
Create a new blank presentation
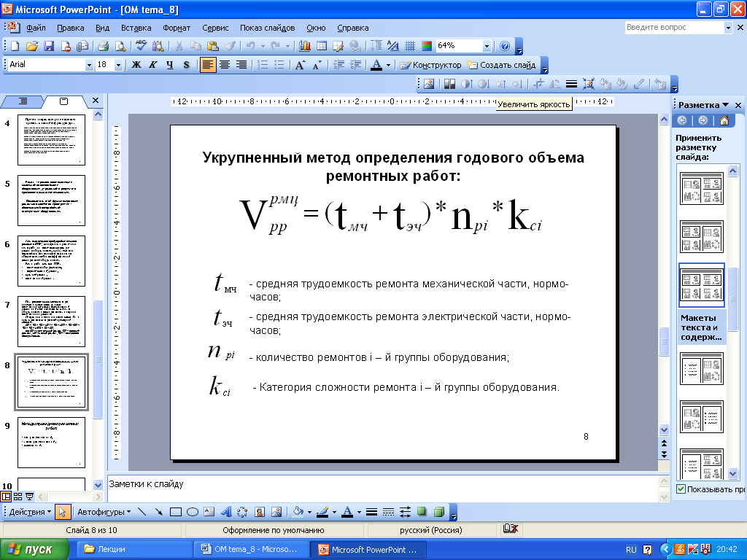click(15, 46)
